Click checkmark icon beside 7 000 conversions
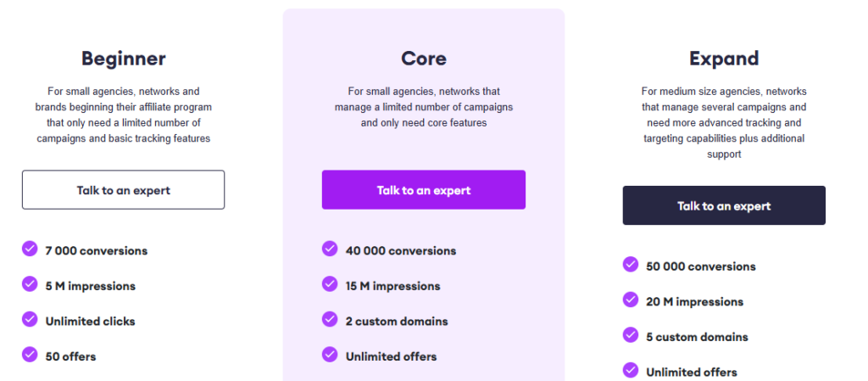868x381 pixels. click(x=30, y=249)
